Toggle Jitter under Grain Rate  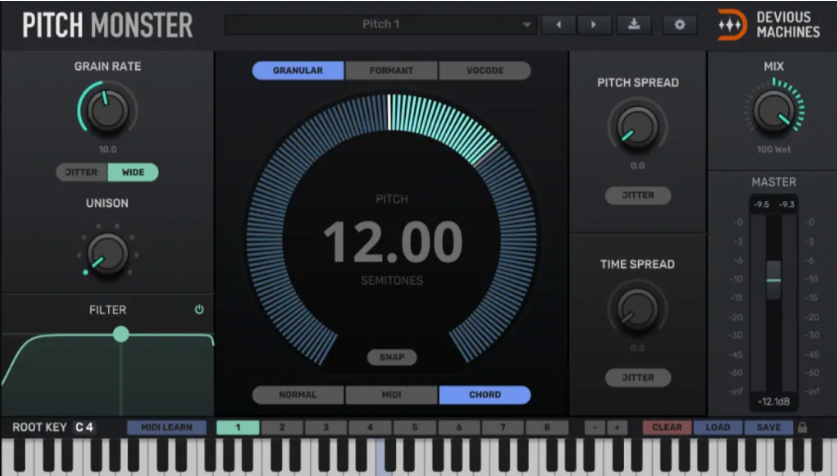click(x=82, y=172)
